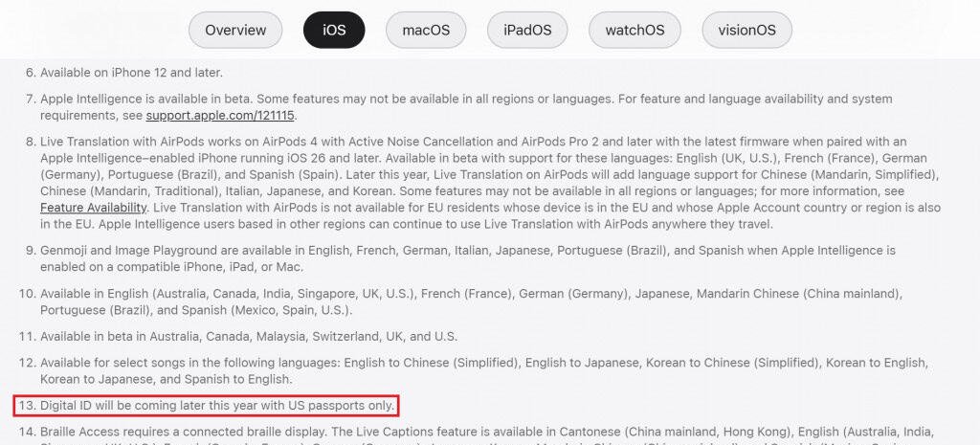Click "enabled on a compatible iPhone, iPad, or Mac" line

point(172,266)
